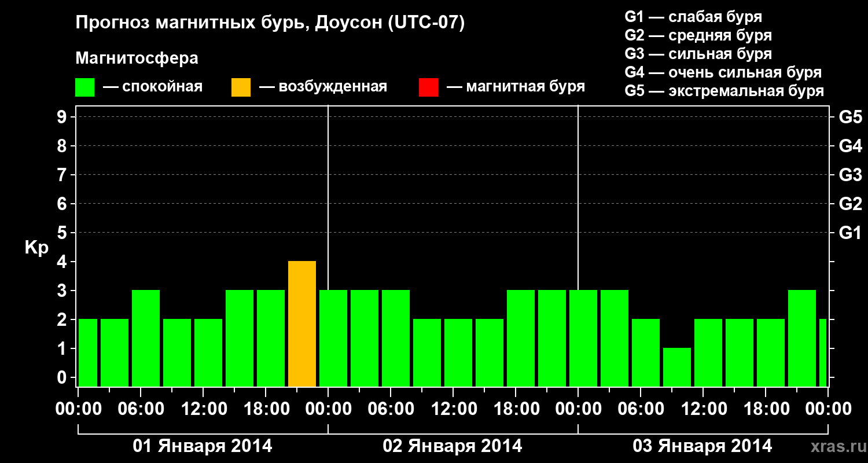Click the 'Kp' axis title

36,248
